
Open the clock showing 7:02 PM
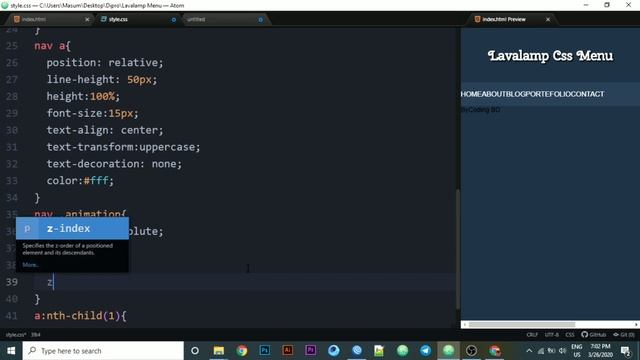pos(600,351)
